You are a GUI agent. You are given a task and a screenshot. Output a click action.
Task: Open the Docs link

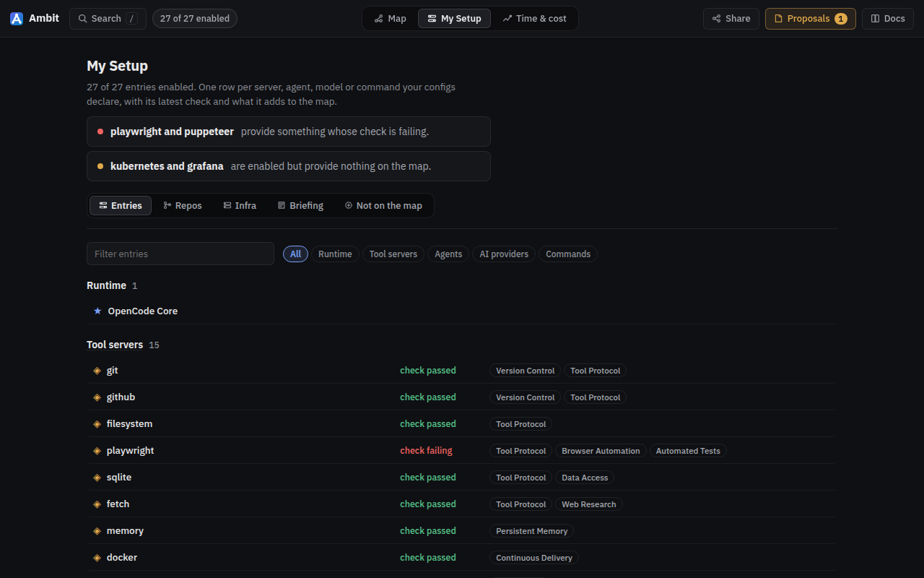(888, 19)
